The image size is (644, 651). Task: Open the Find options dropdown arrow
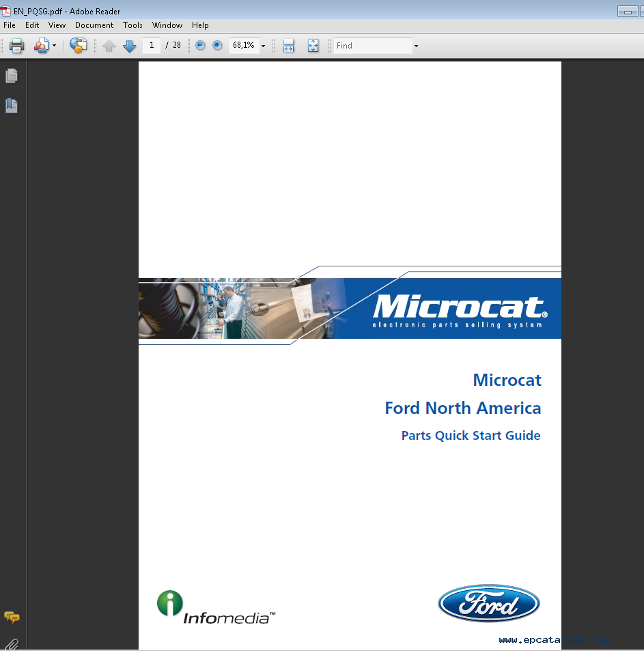click(x=416, y=46)
